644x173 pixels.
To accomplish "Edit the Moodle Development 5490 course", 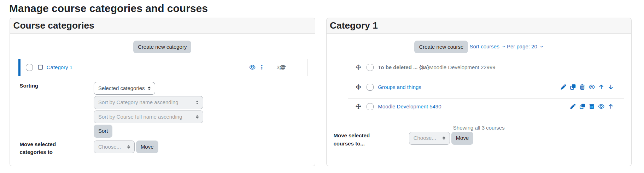I will (x=573, y=107).
